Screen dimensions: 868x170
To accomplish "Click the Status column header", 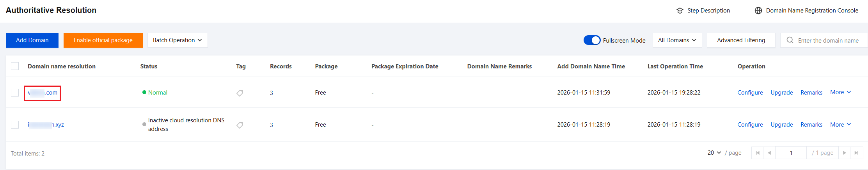I will click(149, 66).
